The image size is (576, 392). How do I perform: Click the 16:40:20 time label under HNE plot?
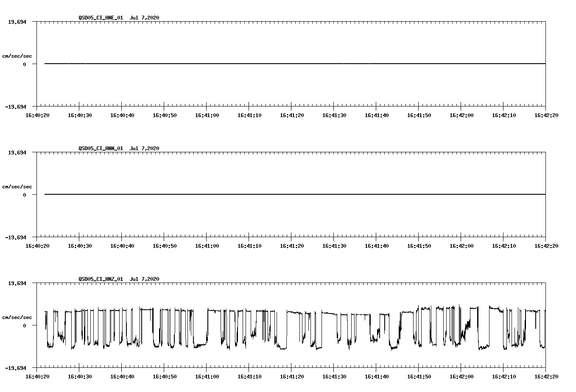pyautogui.click(x=37, y=115)
